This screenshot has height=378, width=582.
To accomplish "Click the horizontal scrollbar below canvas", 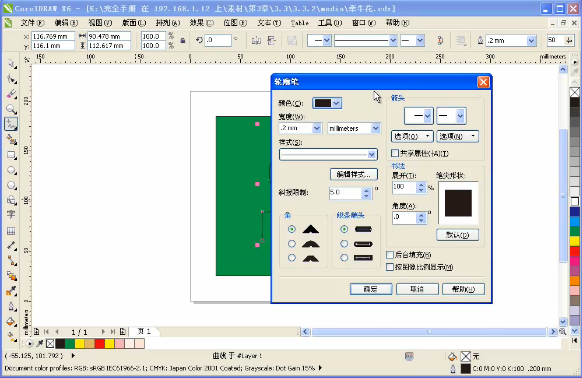I will click(429, 332).
